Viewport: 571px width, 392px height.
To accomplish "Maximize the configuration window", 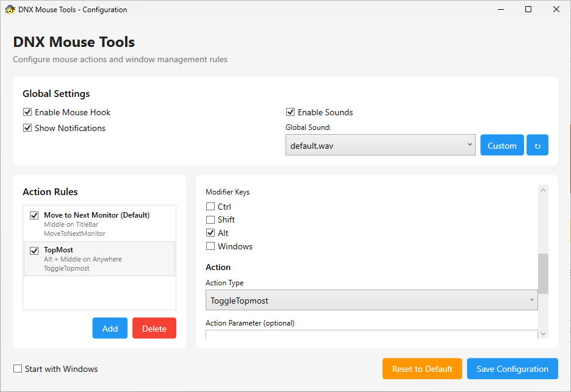I will (528, 10).
